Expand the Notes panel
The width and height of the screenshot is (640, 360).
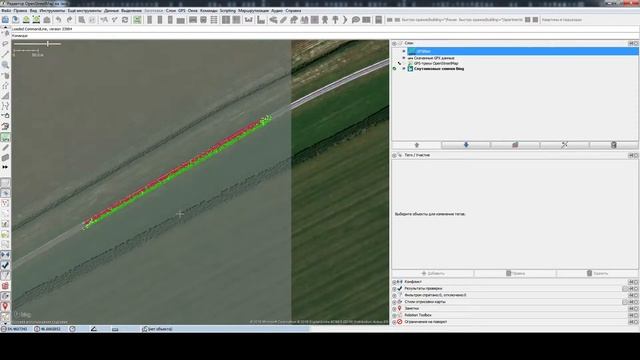click(394, 309)
